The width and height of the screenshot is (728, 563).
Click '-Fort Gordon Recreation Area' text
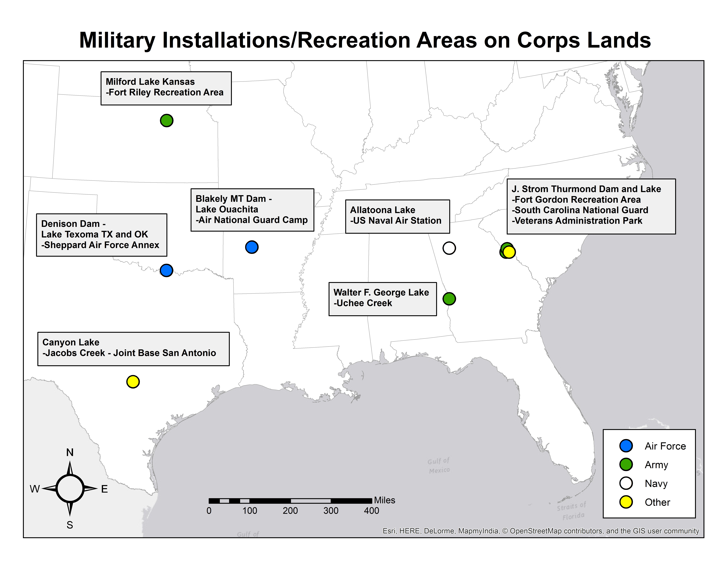point(576,200)
